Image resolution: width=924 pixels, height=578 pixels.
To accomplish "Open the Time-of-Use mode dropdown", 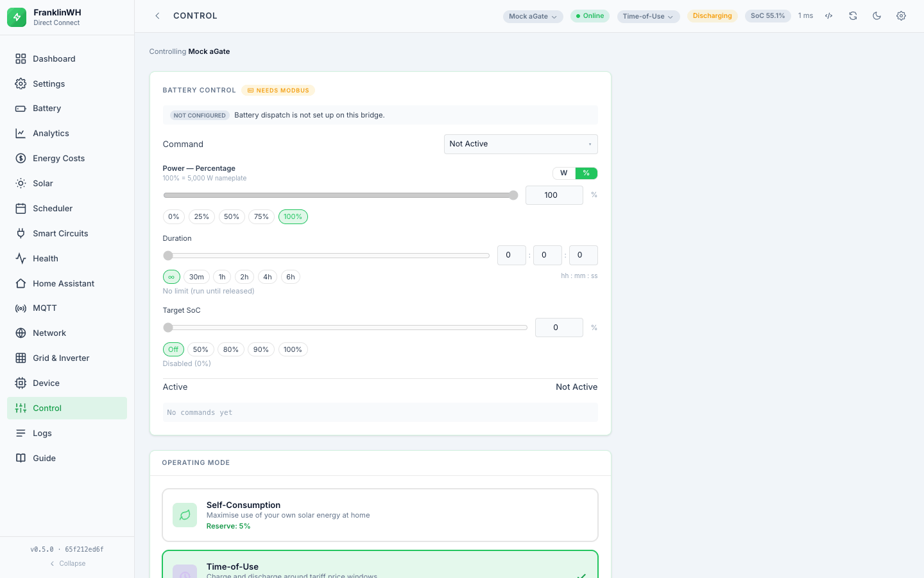I will click(648, 17).
